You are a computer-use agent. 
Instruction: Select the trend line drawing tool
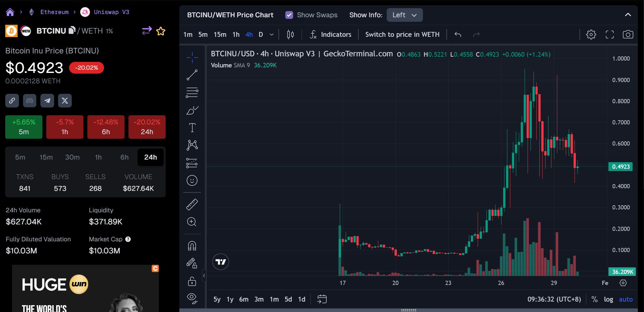(192, 75)
